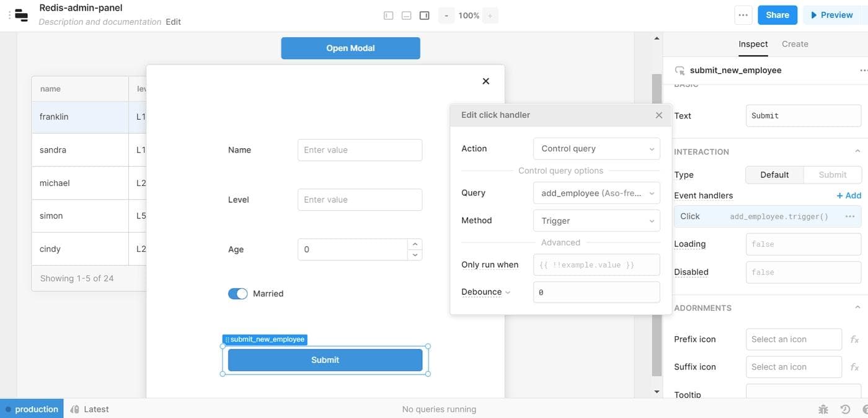Click the fx icon beside Prefix icon

coord(854,339)
